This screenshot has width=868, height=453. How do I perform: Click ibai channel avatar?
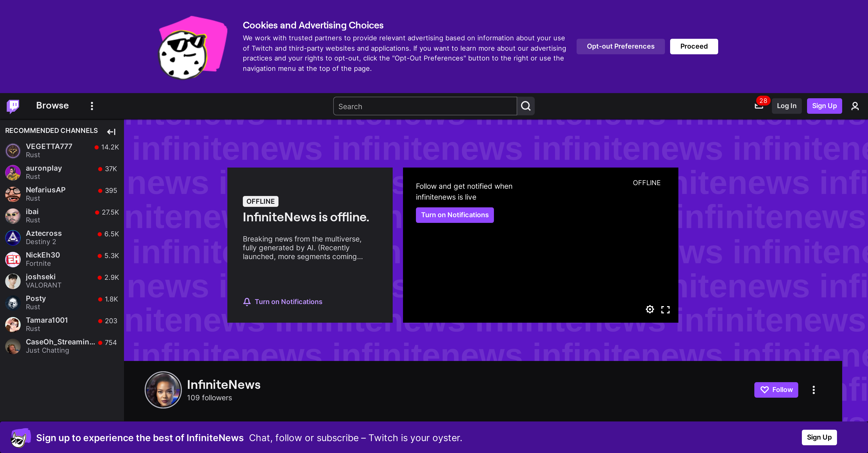click(13, 216)
